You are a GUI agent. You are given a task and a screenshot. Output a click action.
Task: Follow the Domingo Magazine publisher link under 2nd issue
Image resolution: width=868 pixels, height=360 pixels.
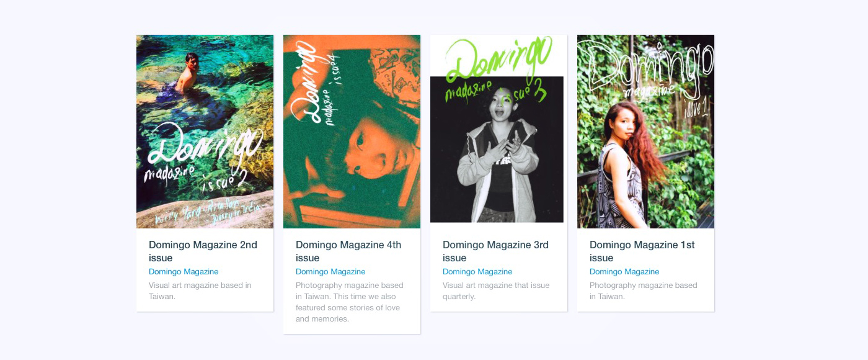[184, 272]
